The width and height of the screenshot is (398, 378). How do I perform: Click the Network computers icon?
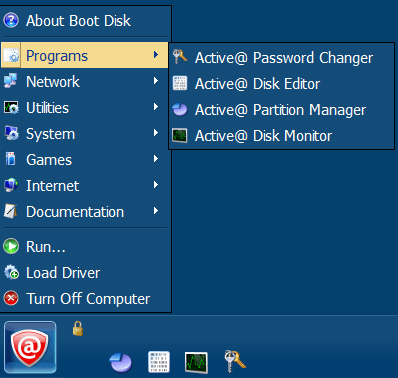click(11, 81)
